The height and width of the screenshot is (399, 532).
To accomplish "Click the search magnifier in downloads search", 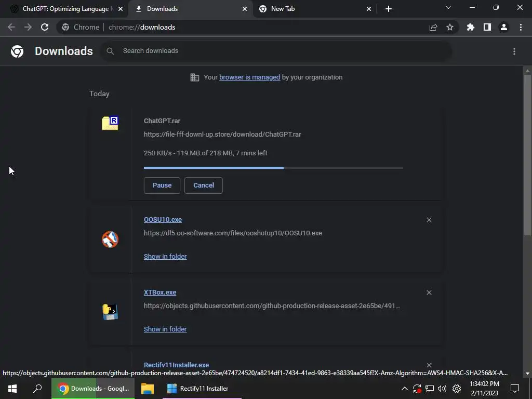I will point(110,51).
